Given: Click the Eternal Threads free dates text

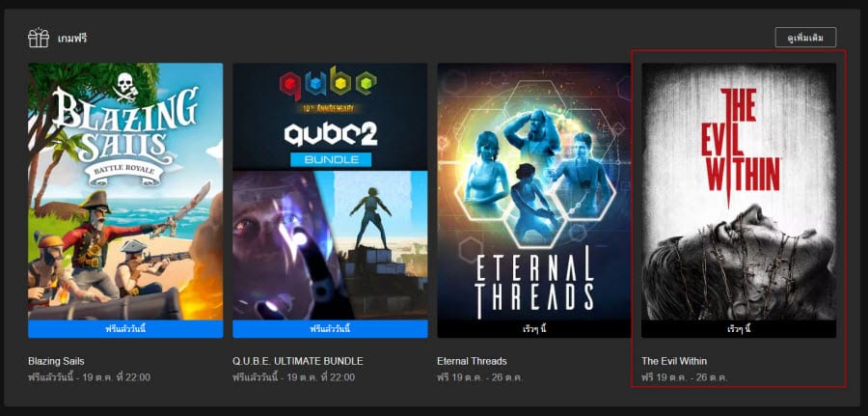Looking at the screenshot, I should [x=479, y=377].
